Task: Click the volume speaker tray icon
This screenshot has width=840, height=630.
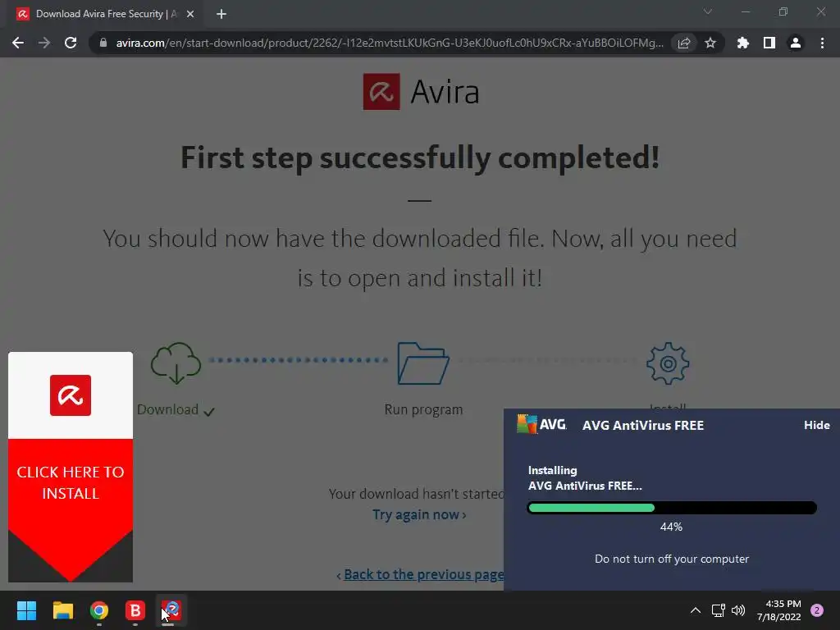Action: click(x=738, y=610)
